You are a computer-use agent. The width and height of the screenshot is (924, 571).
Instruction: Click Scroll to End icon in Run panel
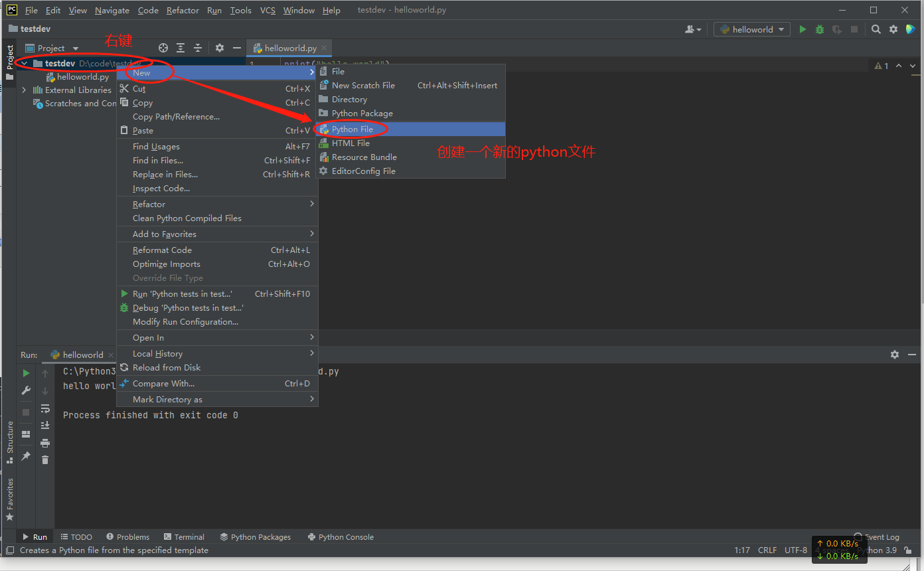click(45, 425)
